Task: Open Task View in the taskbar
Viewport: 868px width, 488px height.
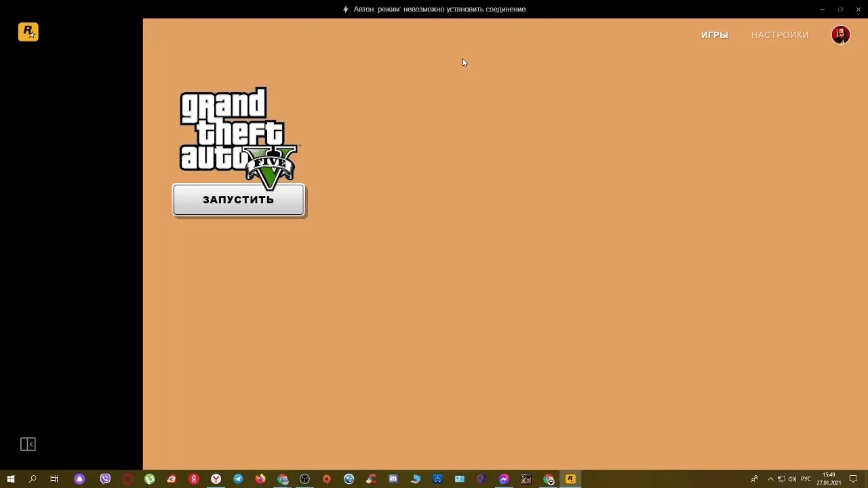Action: coord(54,479)
